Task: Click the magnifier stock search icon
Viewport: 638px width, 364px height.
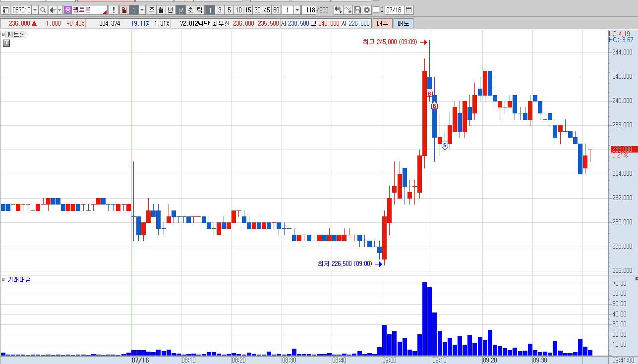Action: pyautogui.click(x=43, y=10)
